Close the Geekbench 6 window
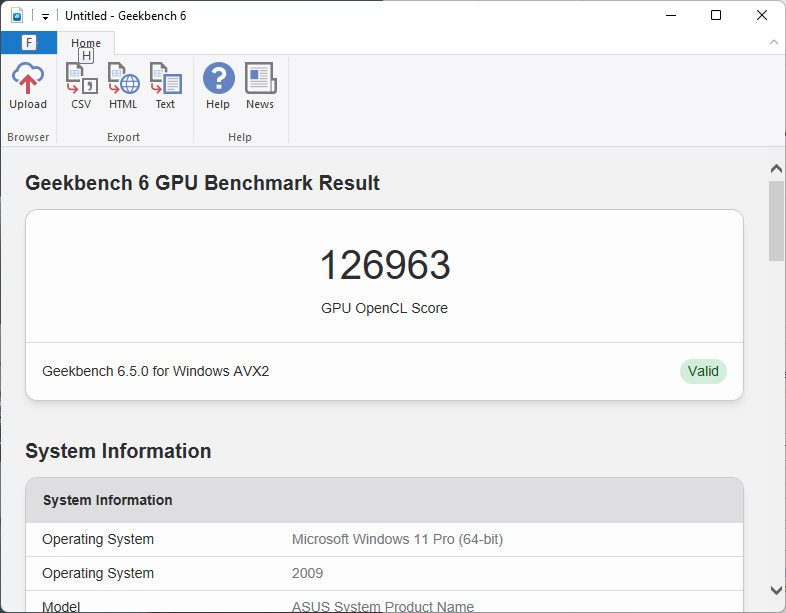The height and width of the screenshot is (613, 786). 761,16
